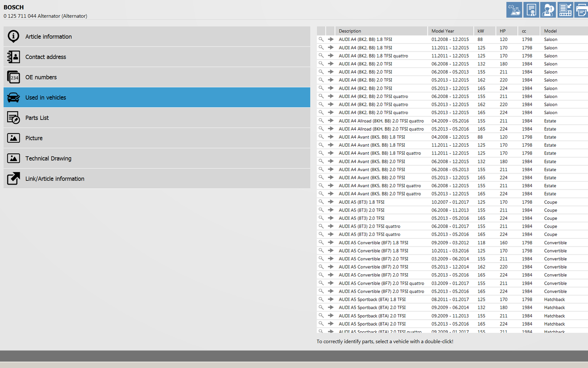Select description "AUDI A4 Avant (8K5, B8) 2.0 TFSI quattro" 224 HP
The height and width of the screenshot is (368, 588).
[380, 194]
